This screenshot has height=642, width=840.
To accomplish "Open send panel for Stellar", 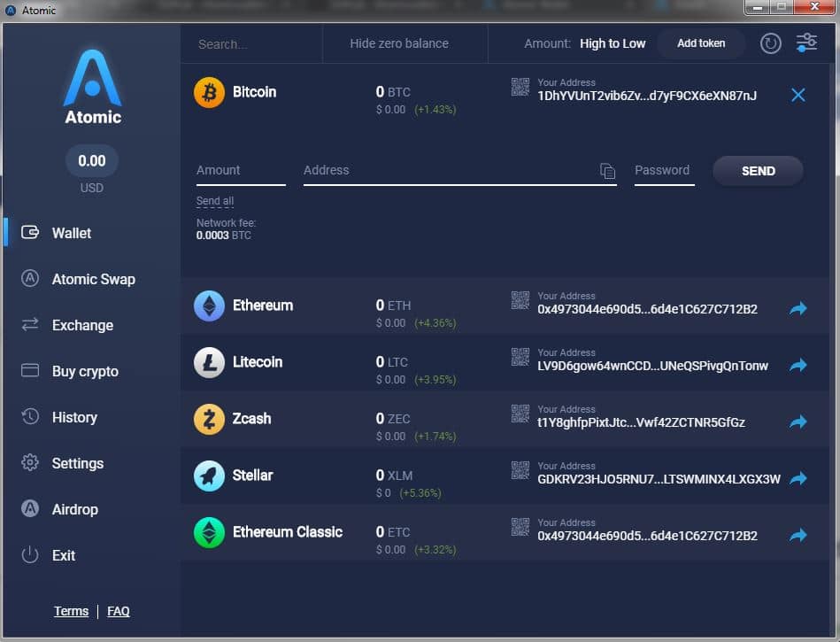I will coord(798,478).
